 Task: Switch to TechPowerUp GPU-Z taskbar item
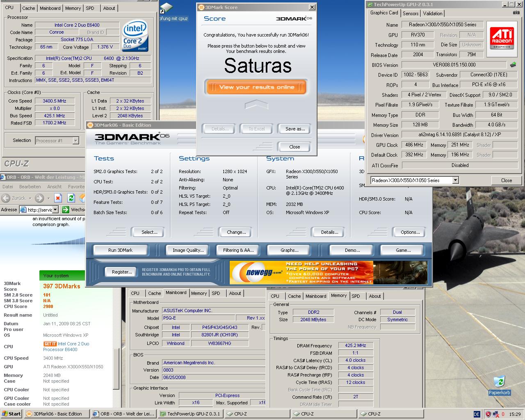tap(190, 414)
